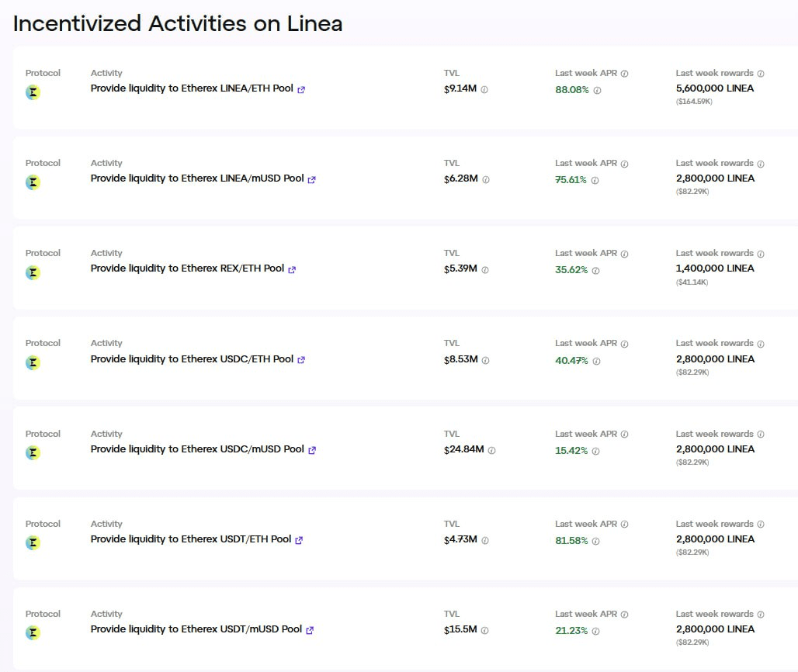Click the $15.5M TVL value
This screenshot has height=672, width=798.
[x=460, y=630]
